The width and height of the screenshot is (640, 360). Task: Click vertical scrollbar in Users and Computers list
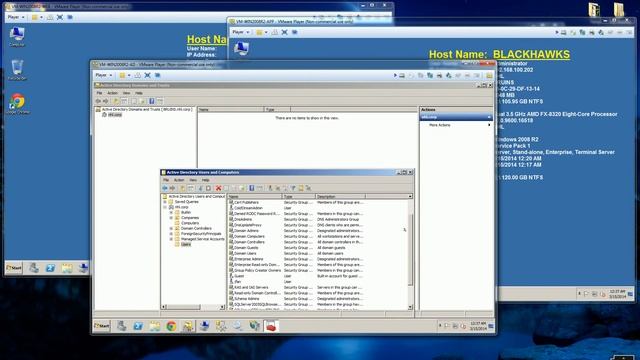pyautogui.click(x=410, y=251)
